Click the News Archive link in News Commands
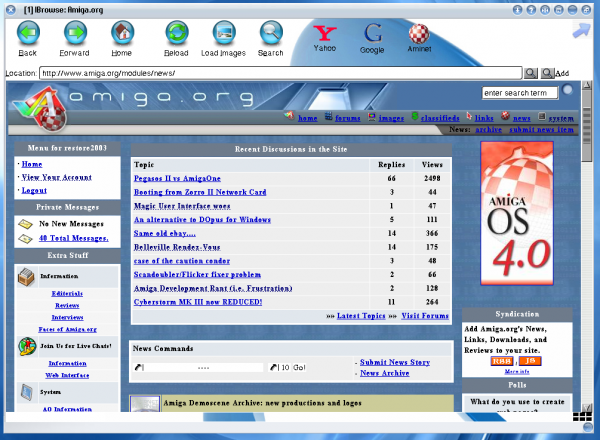 [x=385, y=373]
